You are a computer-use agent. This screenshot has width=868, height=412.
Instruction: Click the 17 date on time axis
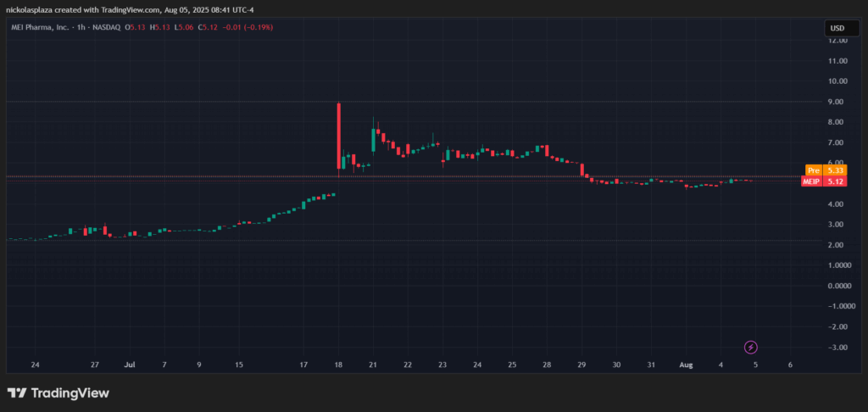pyautogui.click(x=303, y=365)
